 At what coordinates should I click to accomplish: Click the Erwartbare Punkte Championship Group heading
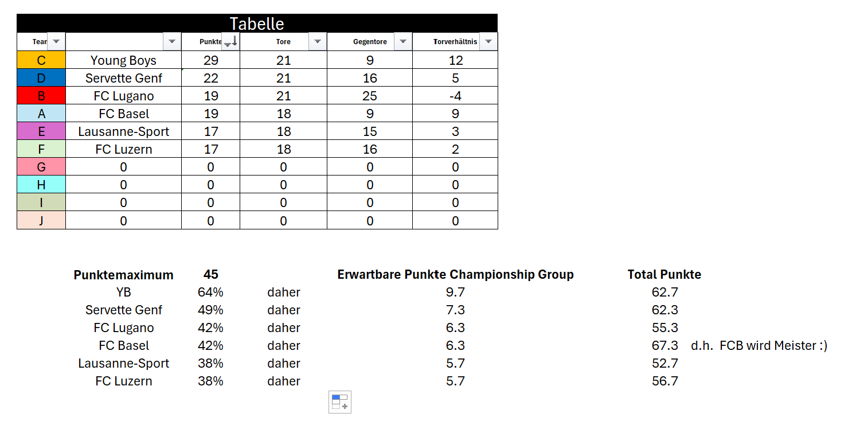click(455, 274)
